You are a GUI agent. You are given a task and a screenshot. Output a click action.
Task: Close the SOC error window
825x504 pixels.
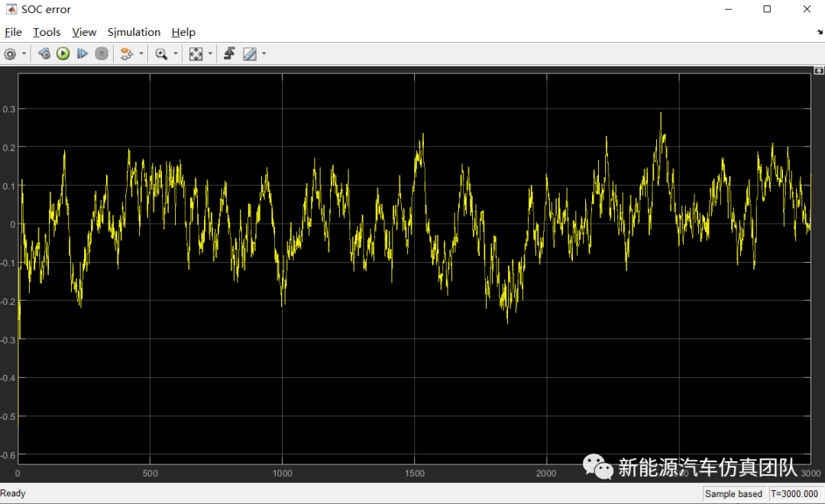pyautogui.click(x=807, y=9)
